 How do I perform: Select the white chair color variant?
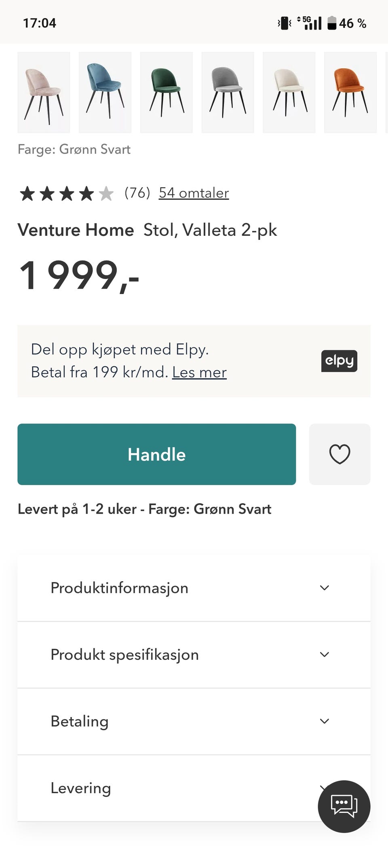coord(289,93)
